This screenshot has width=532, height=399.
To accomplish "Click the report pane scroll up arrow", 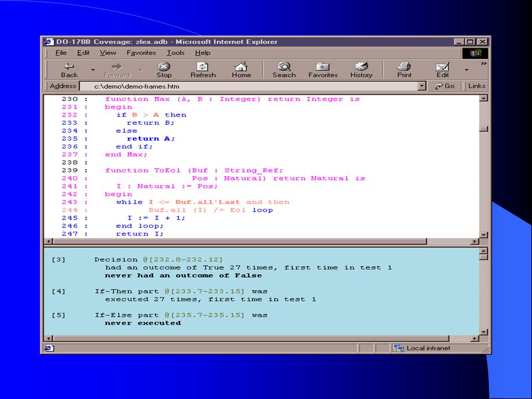I will coord(483,250).
